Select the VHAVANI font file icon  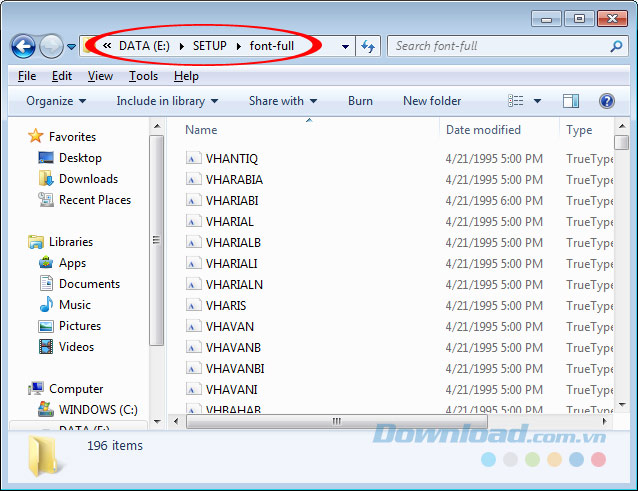click(x=193, y=389)
